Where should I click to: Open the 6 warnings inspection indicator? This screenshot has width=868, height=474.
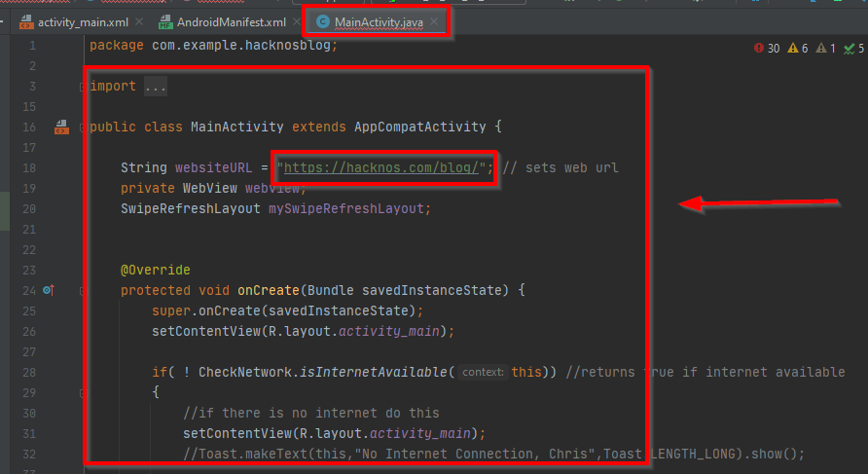[798, 48]
